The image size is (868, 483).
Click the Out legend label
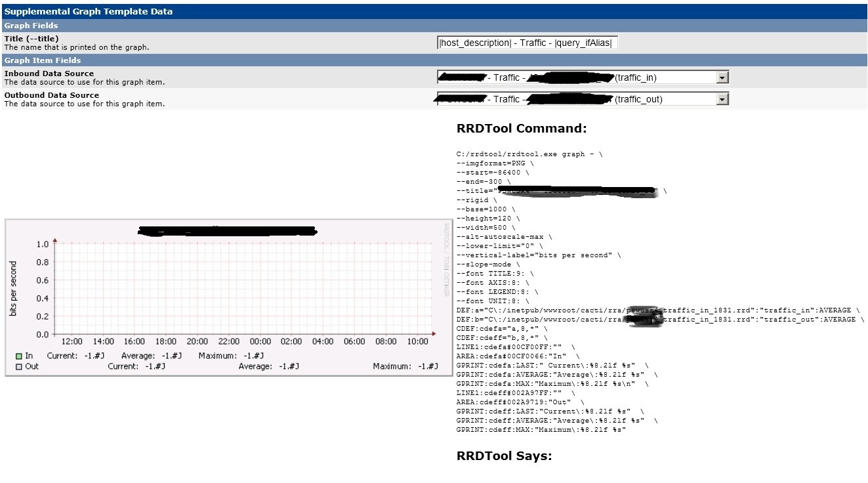click(31, 367)
